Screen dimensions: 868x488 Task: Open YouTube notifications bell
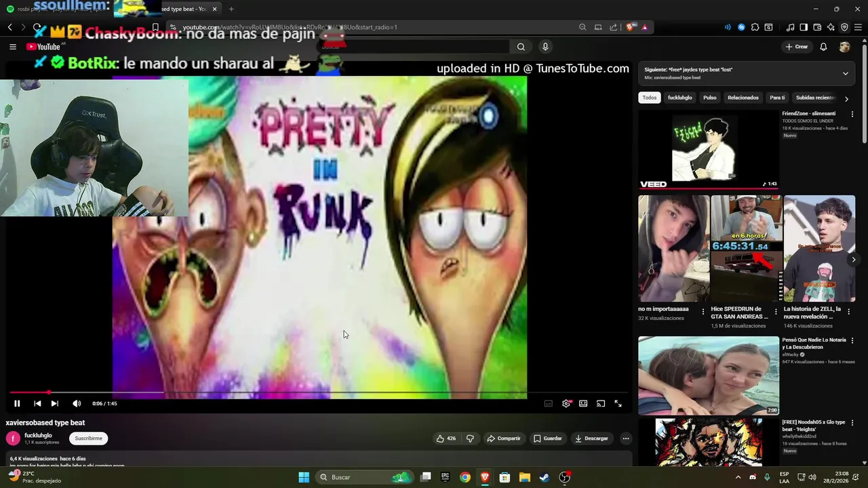[x=823, y=47]
